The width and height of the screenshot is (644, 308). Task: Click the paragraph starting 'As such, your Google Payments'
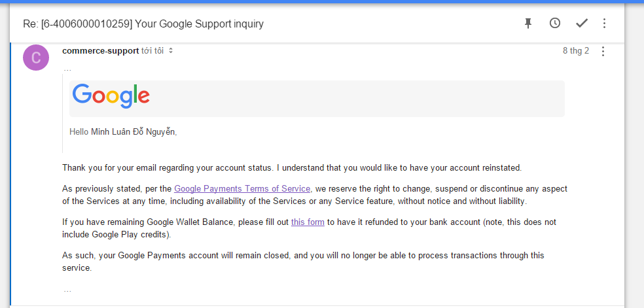tap(303, 262)
